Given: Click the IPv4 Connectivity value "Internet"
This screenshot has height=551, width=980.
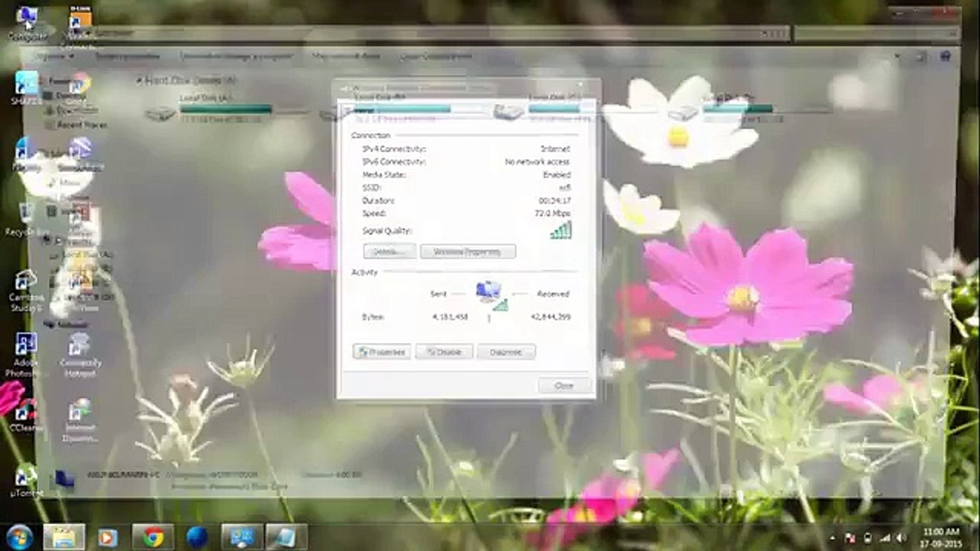Looking at the screenshot, I should click(555, 148).
